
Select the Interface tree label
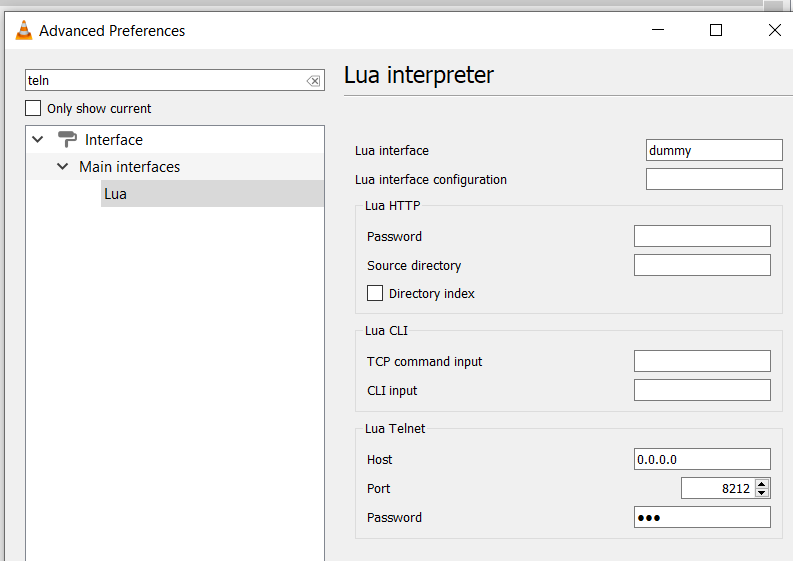tap(114, 140)
